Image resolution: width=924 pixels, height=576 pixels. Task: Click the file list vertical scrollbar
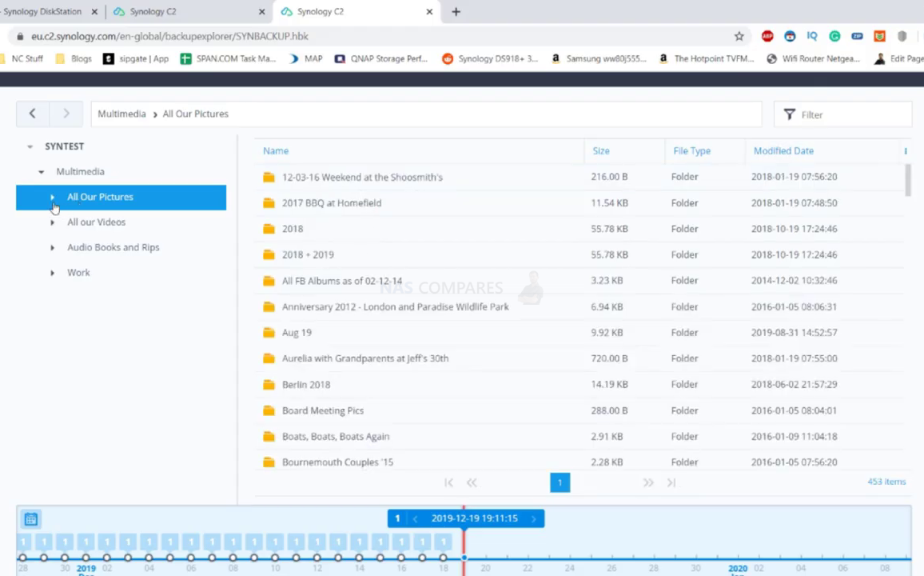click(907, 180)
